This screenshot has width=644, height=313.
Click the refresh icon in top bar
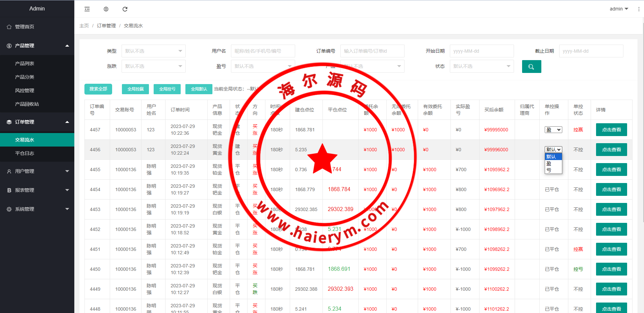click(x=125, y=9)
